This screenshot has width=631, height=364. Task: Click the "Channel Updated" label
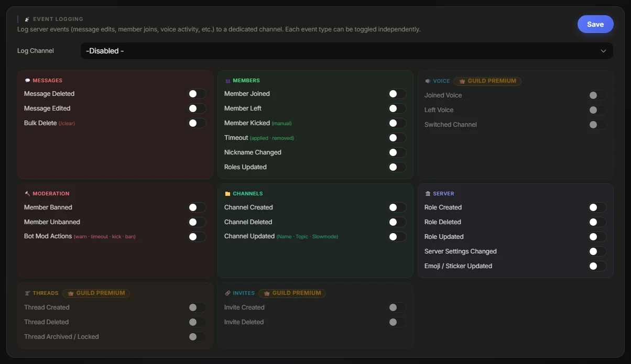(249, 236)
